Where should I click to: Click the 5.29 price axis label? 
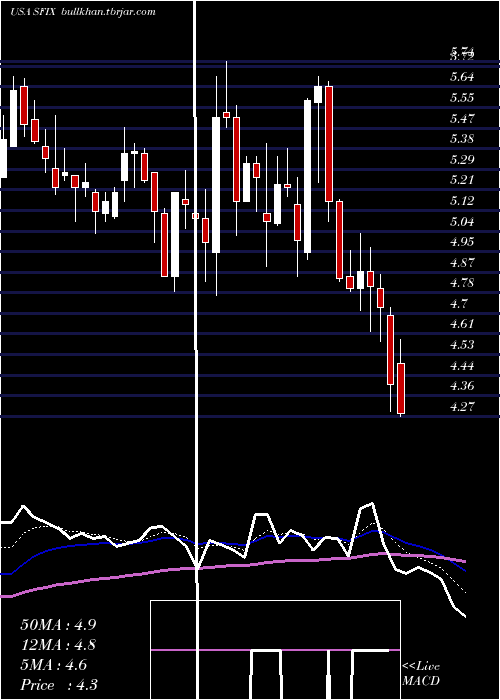[x=462, y=159]
